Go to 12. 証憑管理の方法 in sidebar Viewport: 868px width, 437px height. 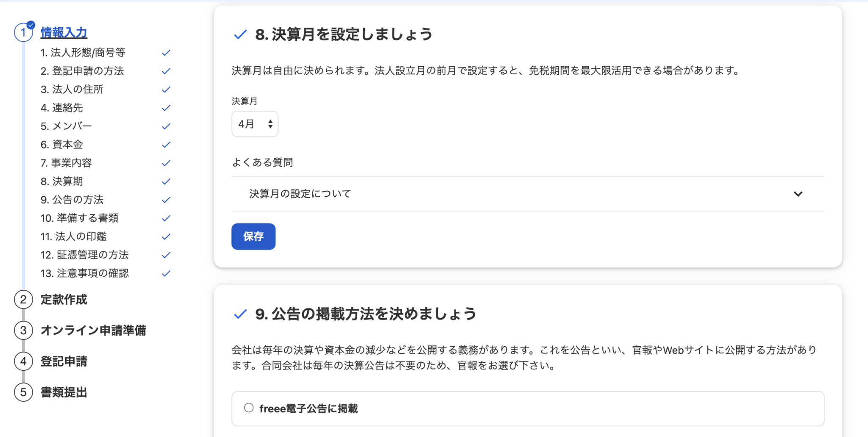tap(85, 255)
